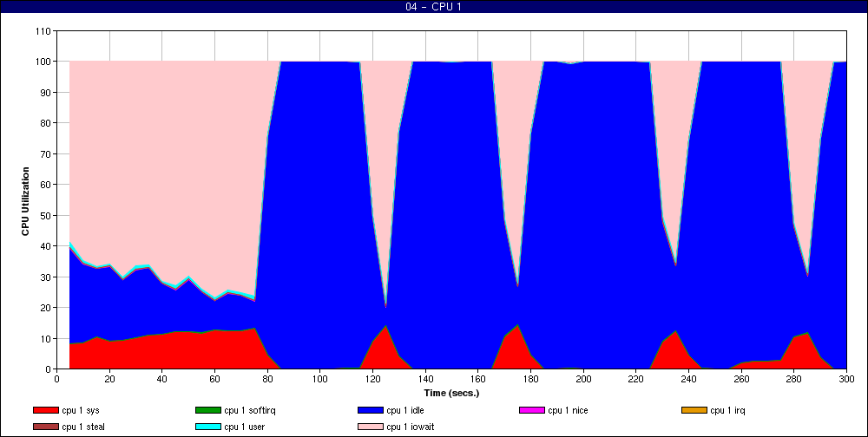Click the 140 label on the time axis
This screenshot has width=868, height=437.
425,379
